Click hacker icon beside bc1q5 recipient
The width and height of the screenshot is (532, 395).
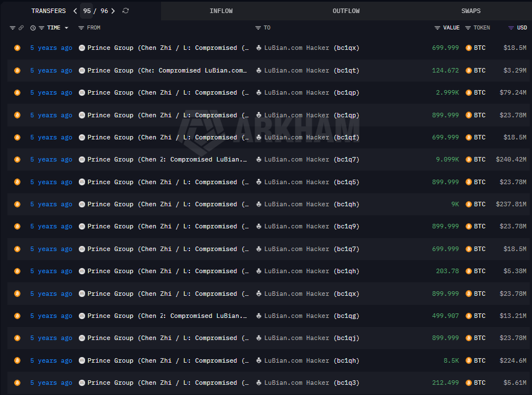pyautogui.click(x=259, y=182)
